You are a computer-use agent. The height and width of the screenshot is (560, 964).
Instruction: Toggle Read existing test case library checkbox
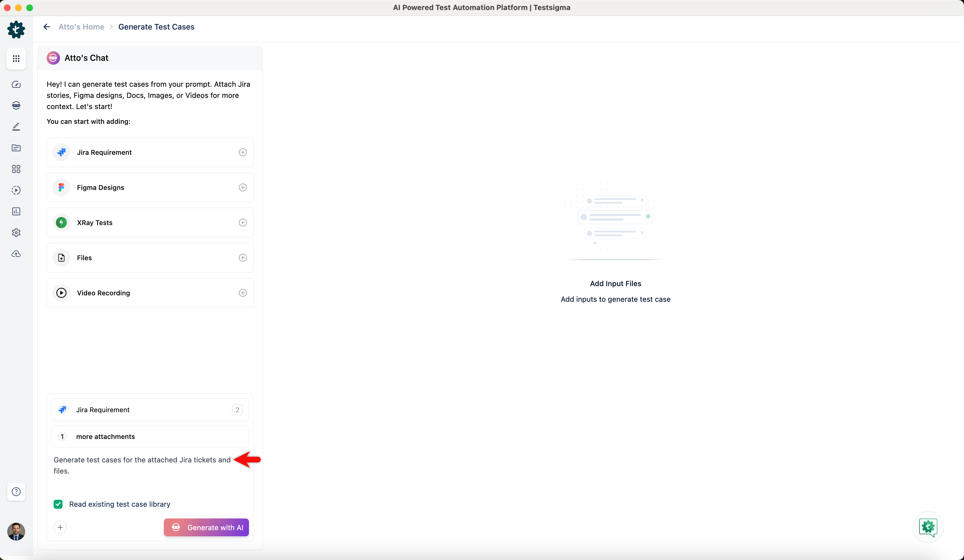[x=58, y=504]
